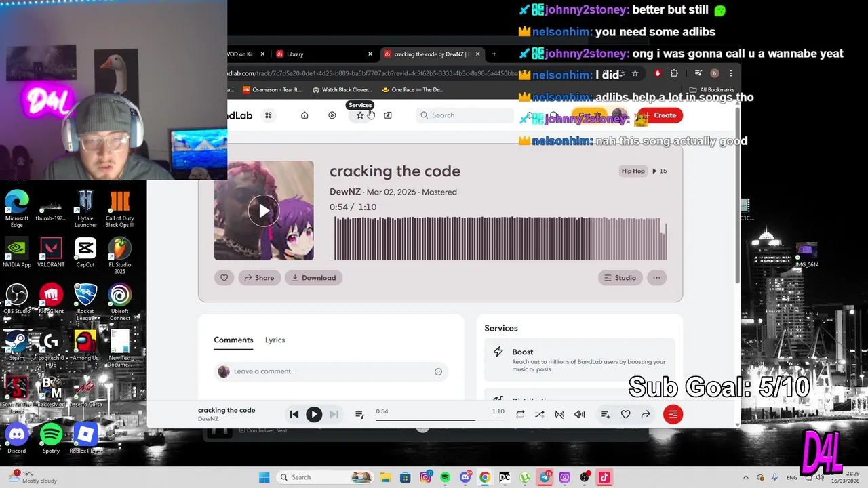Image resolution: width=868 pixels, height=488 pixels.
Task: Select the Hip Hop genre tag
Action: 633,171
